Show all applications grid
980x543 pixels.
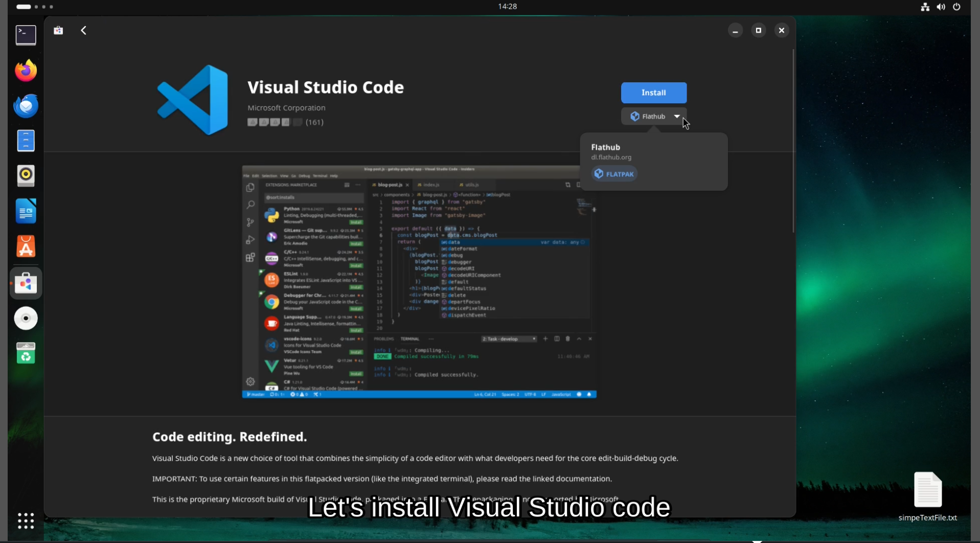(x=26, y=521)
